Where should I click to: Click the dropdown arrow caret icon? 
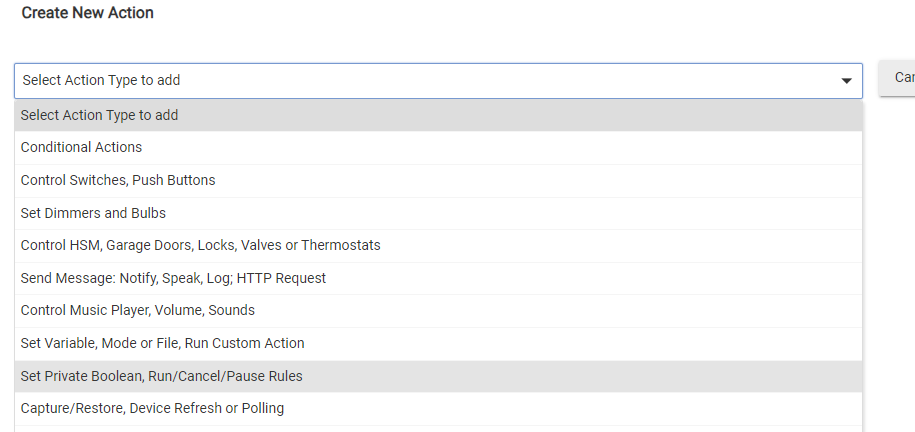click(846, 81)
